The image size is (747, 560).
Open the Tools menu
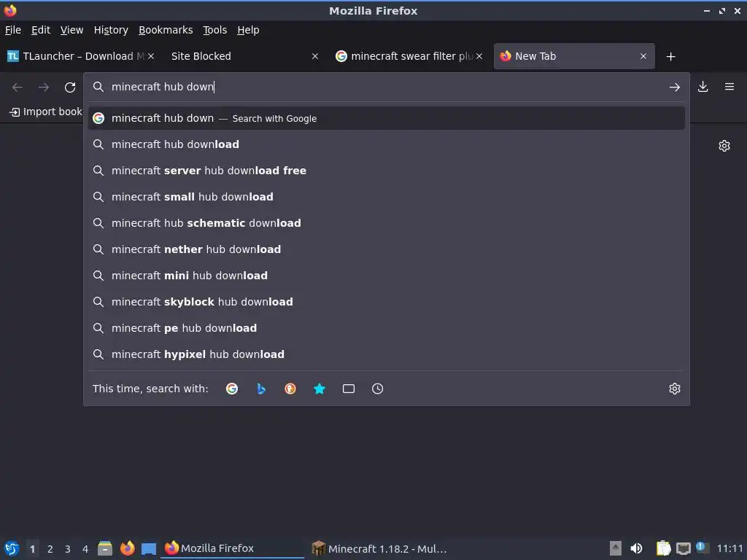(x=215, y=30)
